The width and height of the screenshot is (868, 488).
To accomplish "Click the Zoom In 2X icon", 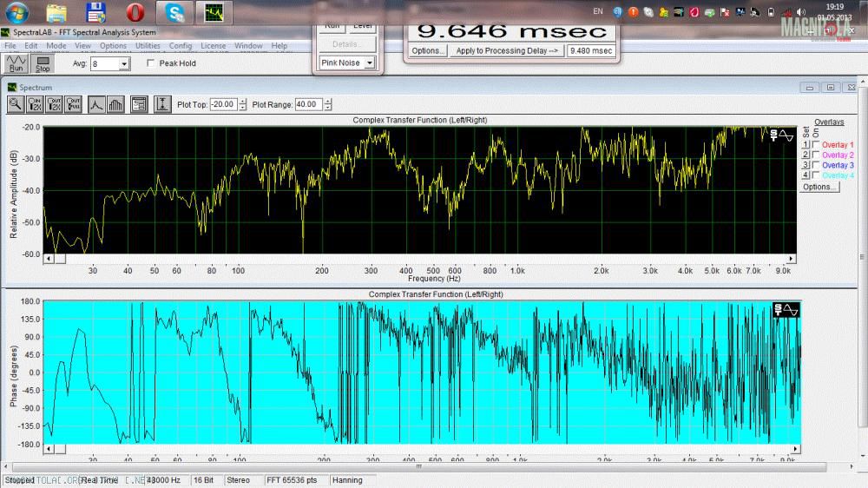I will coord(35,104).
